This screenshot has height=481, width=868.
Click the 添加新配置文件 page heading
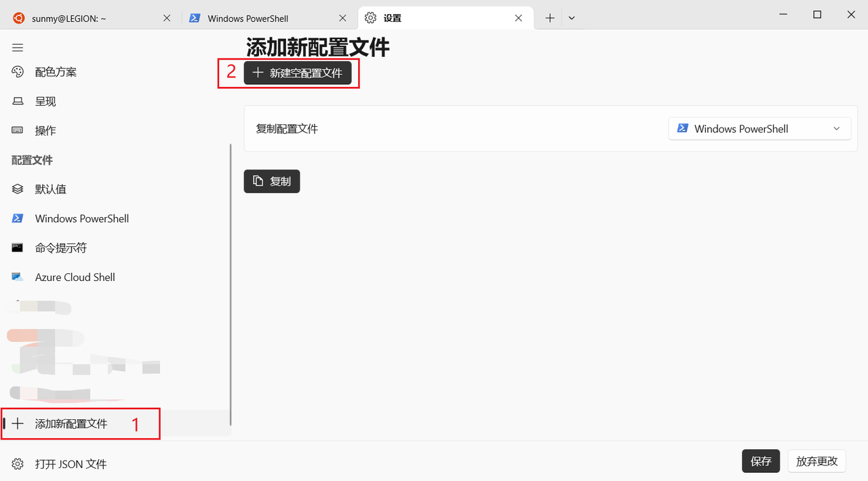(x=317, y=47)
